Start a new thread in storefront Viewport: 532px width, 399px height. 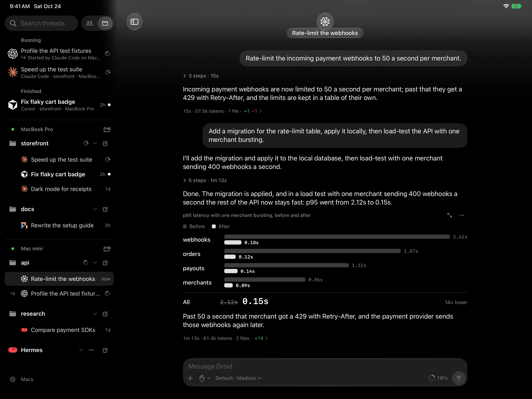pyautogui.click(x=105, y=143)
